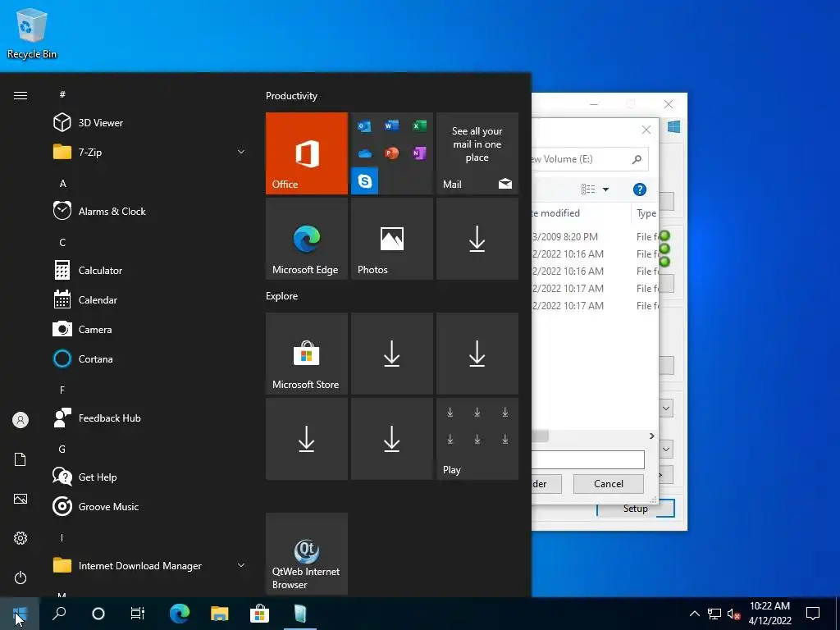Click the Productivity group heading

point(291,96)
